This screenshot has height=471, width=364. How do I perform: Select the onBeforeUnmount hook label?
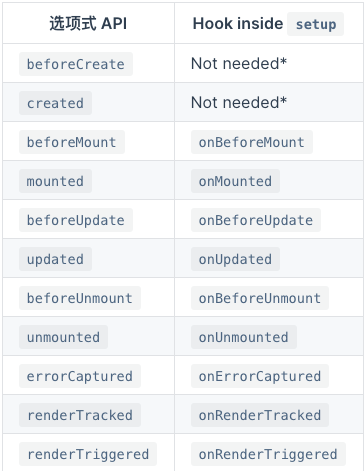click(x=260, y=298)
